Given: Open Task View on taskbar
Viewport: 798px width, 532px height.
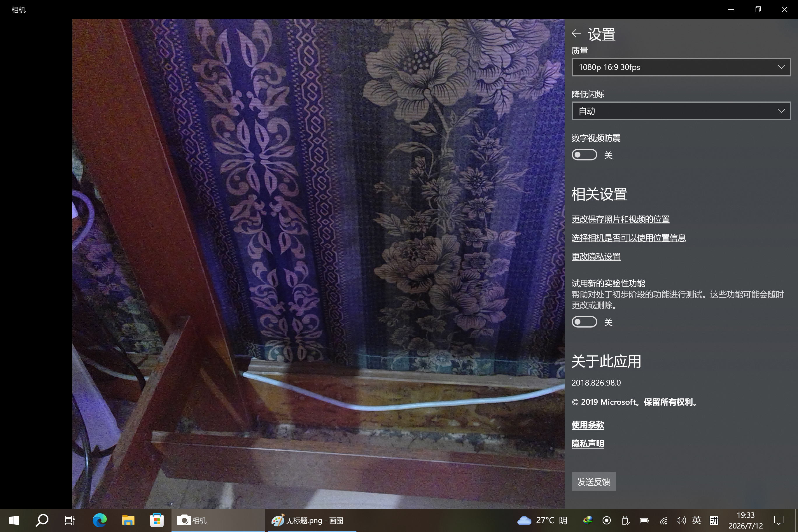Looking at the screenshot, I should coord(70,520).
